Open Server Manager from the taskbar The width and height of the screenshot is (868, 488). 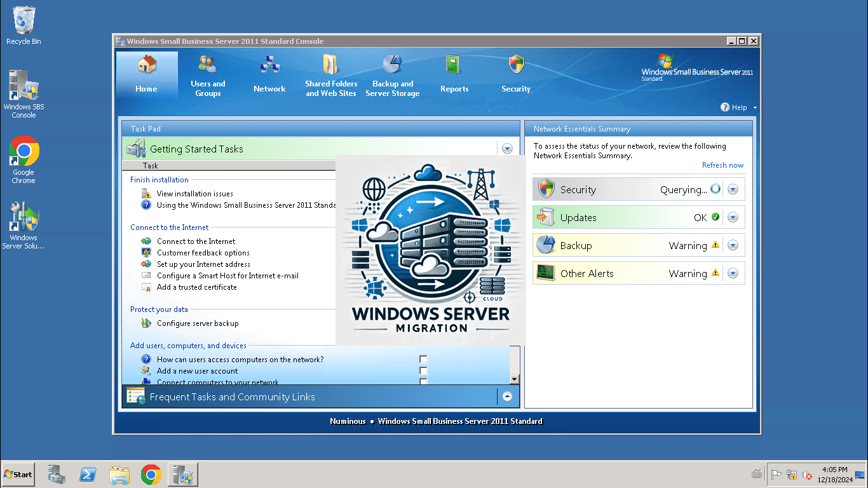[57, 475]
